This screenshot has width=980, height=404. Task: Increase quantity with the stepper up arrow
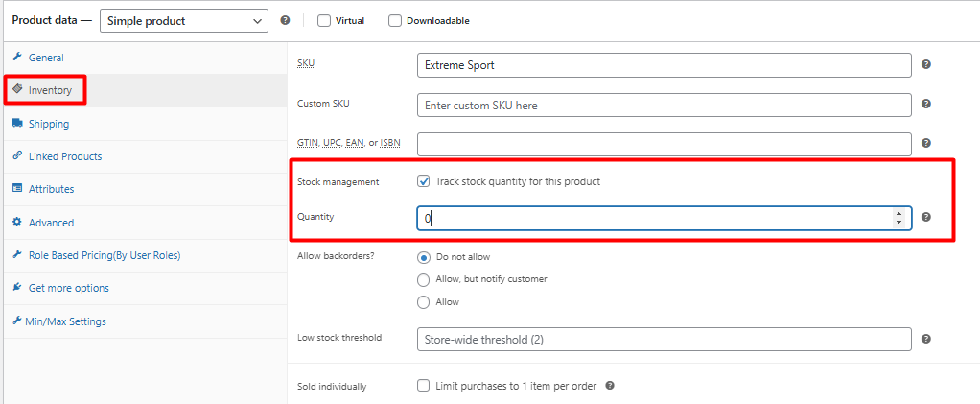(x=898, y=213)
